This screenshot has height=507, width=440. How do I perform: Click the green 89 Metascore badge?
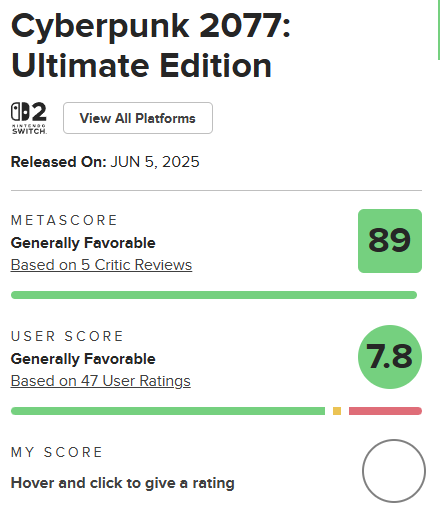pos(390,241)
